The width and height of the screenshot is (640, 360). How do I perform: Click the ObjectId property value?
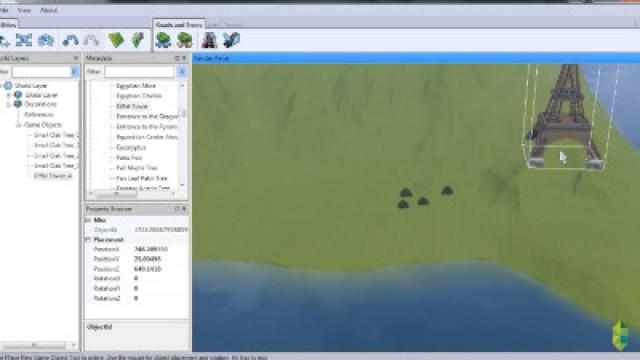coord(161,230)
